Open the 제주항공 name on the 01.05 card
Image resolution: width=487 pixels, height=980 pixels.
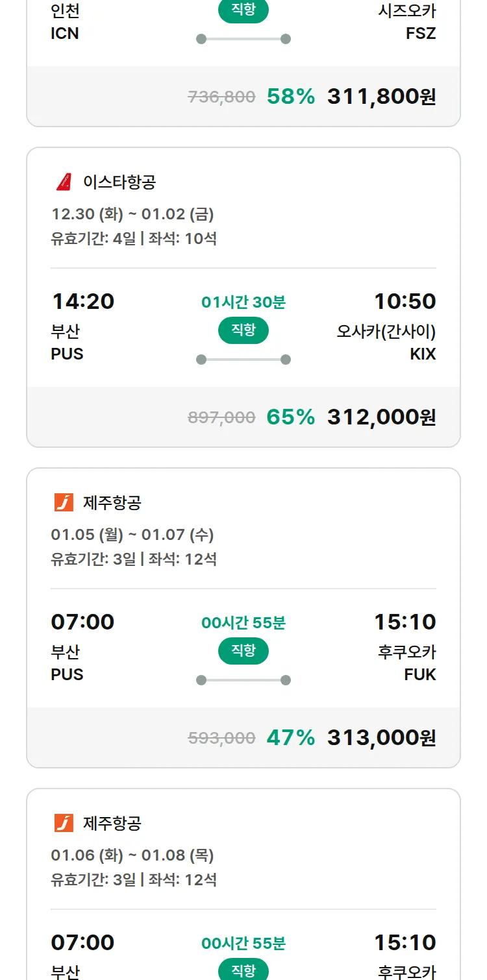point(112,503)
